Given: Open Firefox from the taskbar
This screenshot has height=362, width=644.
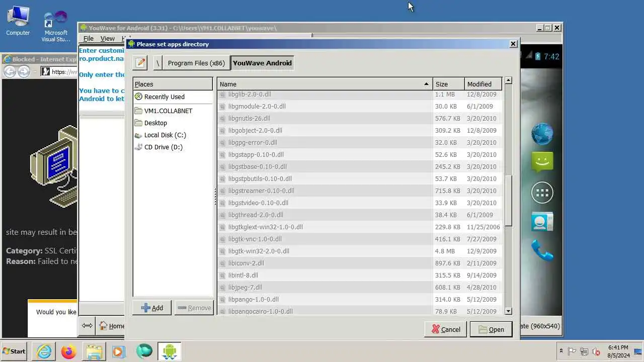Looking at the screenshot, I should (68, 351).
